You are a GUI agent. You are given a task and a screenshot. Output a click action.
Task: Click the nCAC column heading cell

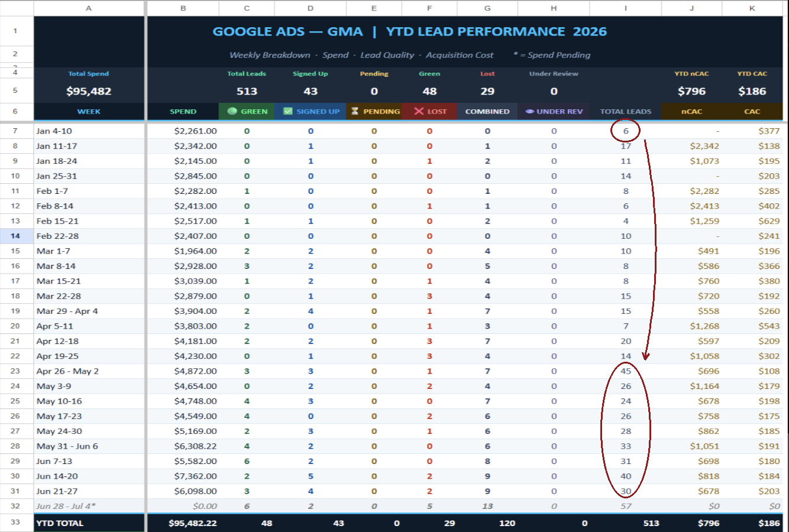692,111
